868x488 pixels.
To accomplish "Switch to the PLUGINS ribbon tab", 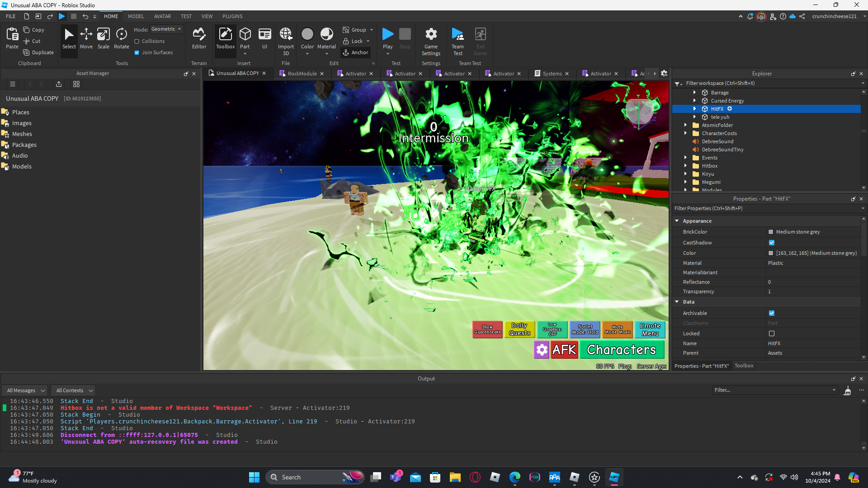I will [x=232, y=16].
